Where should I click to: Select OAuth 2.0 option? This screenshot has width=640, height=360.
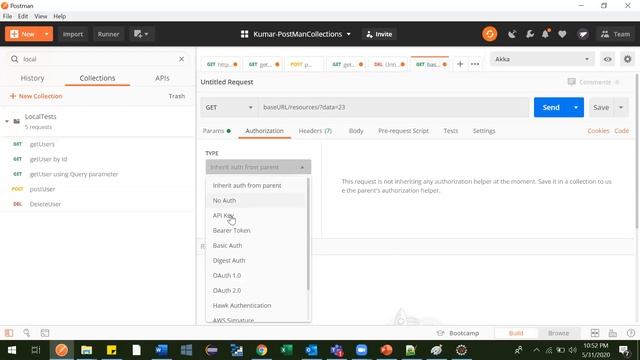coord(257,291)
